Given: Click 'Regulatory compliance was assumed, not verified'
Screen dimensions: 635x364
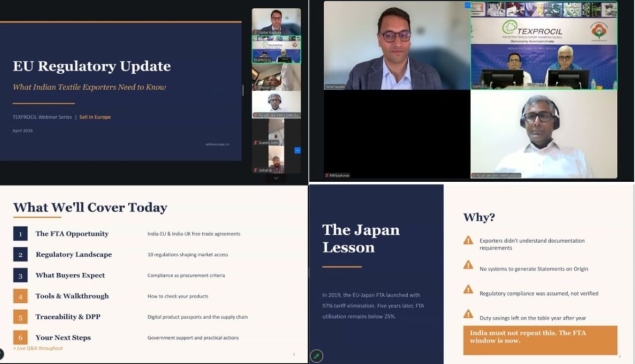Looking at the screenshot, I should pyautogui.click(x=539, y=294).
